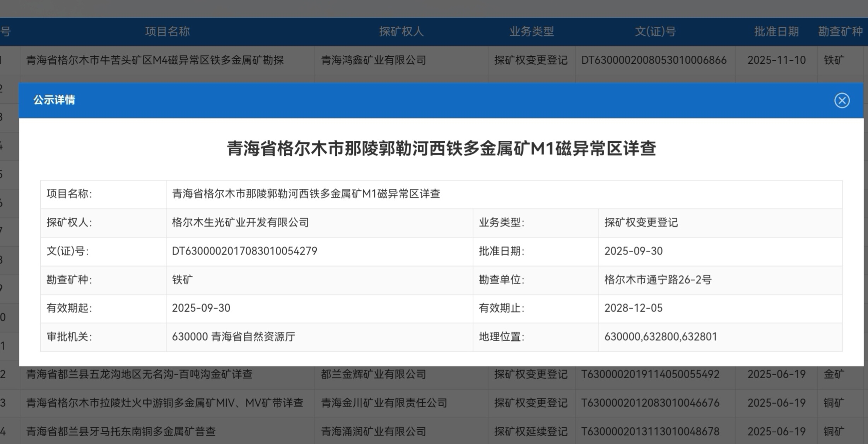Click 格尔木生光矿业开发有限公司 value in dialog
Screen dimensions: 868x444
[x=240, y=223]
